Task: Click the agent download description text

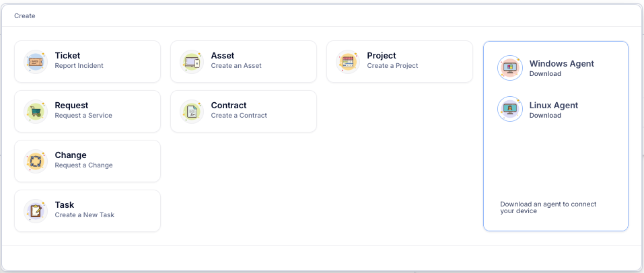Action: [x=548, y=207]
